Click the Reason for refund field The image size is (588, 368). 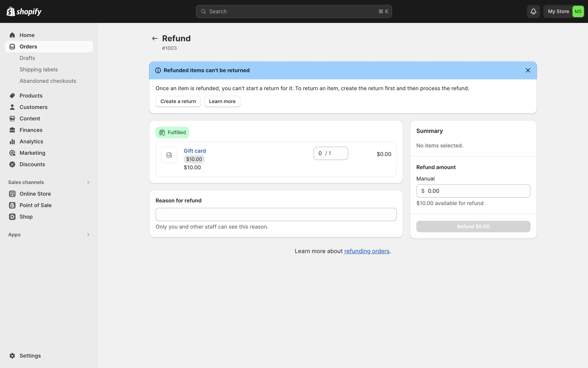276,214
